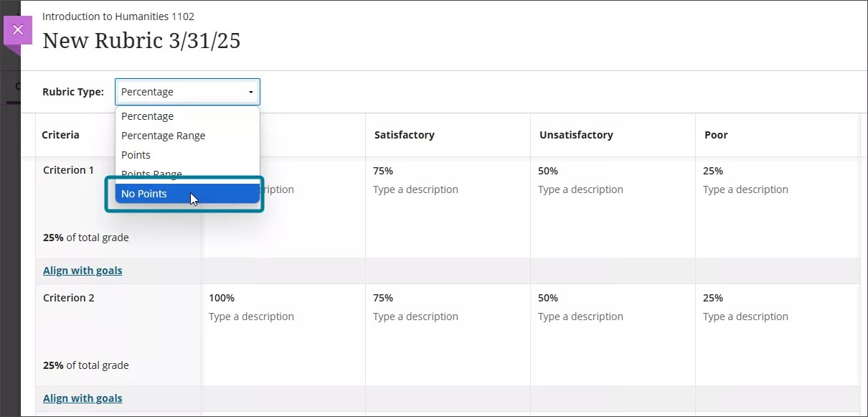Close the New Rubric panel

[x=17, y=29]
